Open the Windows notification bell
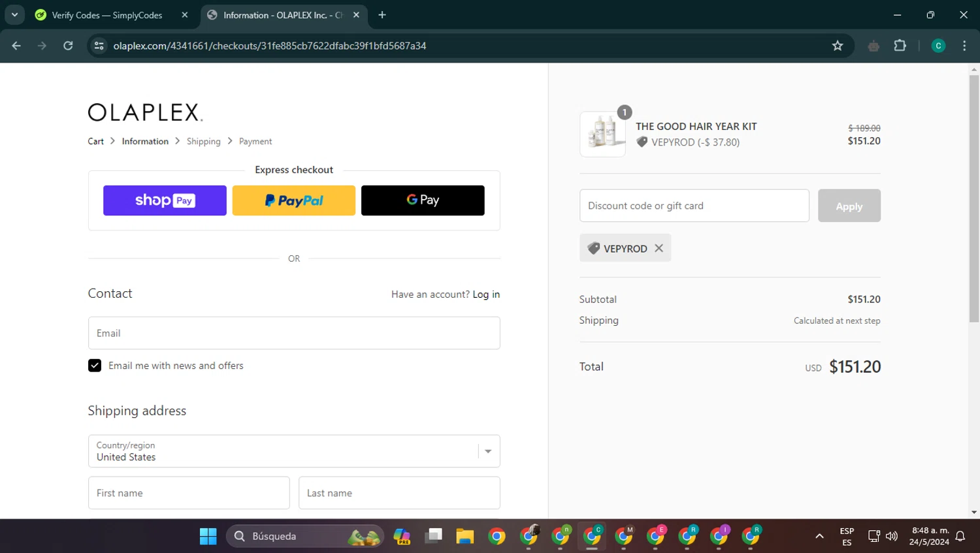Image resolution: width=980 pixels, height=553 pixels. pyautogui.click(x=960, y=536)
